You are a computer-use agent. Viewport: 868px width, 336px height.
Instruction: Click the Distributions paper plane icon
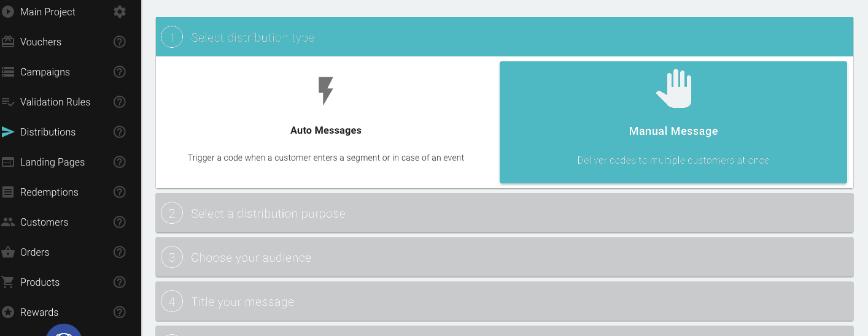(x=8, y=132)
